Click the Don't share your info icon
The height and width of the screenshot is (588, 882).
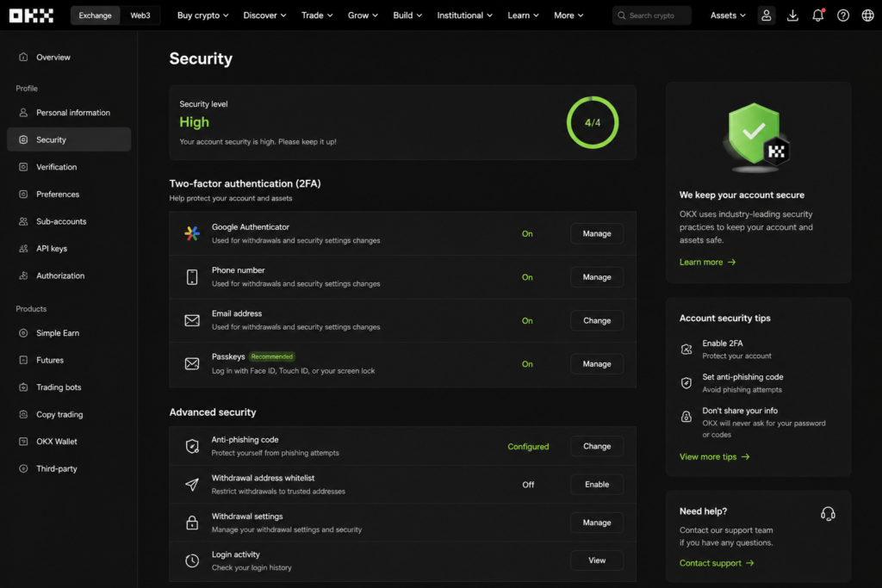pyautogui.click(x=686, y=417)
